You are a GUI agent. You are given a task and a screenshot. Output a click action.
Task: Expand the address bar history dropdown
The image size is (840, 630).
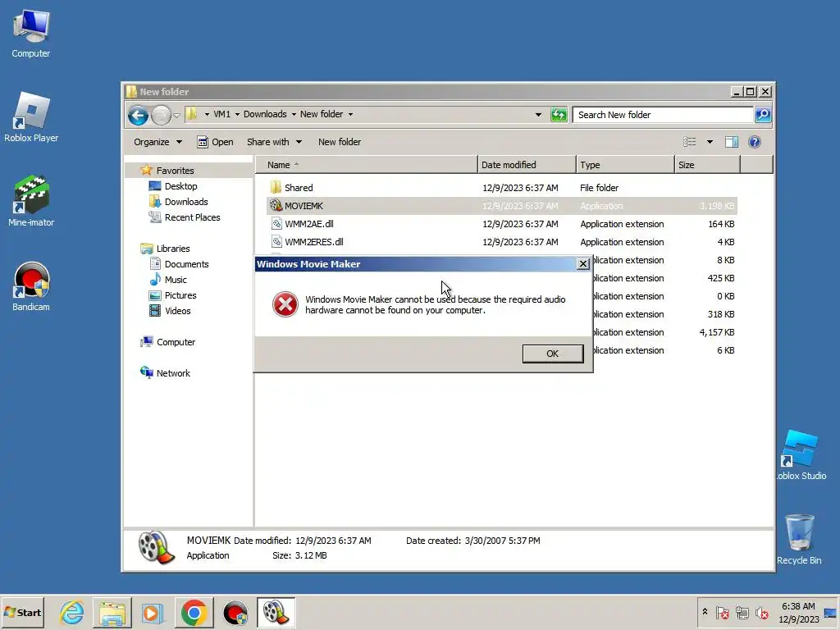tap(538, 115)
